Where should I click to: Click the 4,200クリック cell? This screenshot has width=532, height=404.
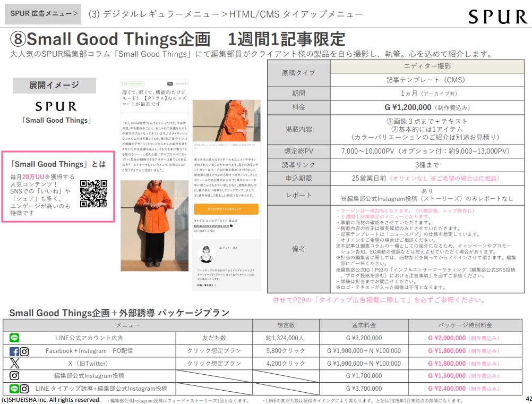pos(286,363)
